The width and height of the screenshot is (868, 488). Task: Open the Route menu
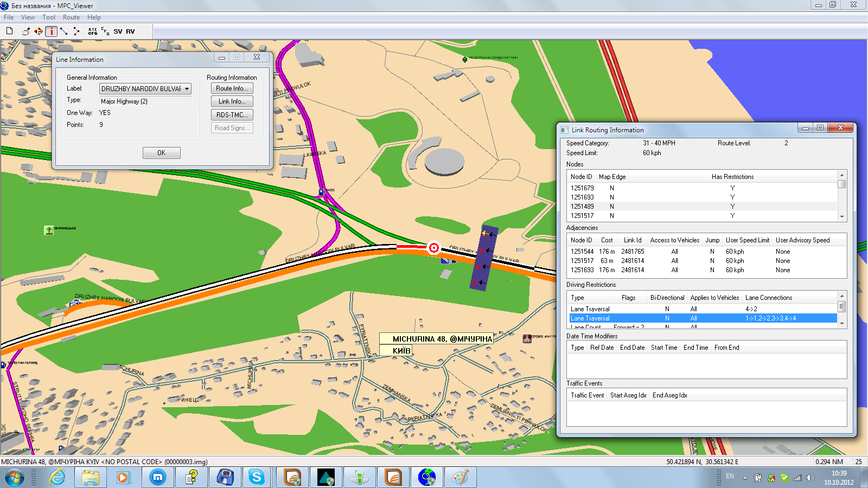coord(71,17)
